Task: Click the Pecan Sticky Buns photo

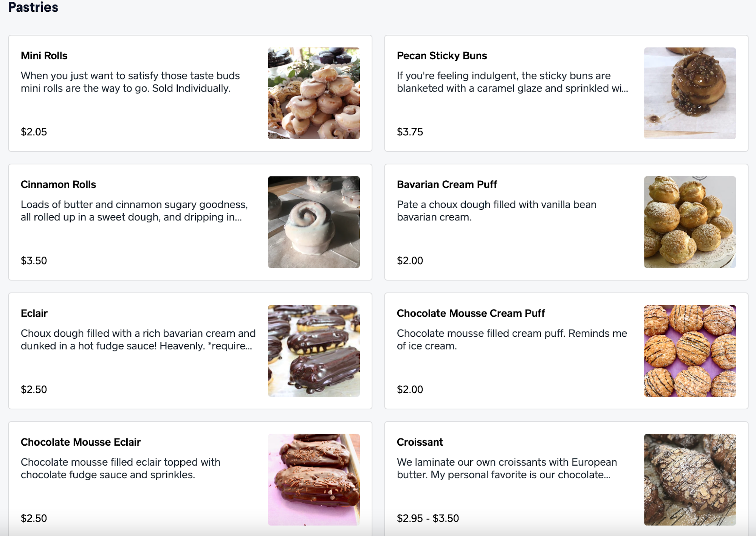Action: (690, 93)
